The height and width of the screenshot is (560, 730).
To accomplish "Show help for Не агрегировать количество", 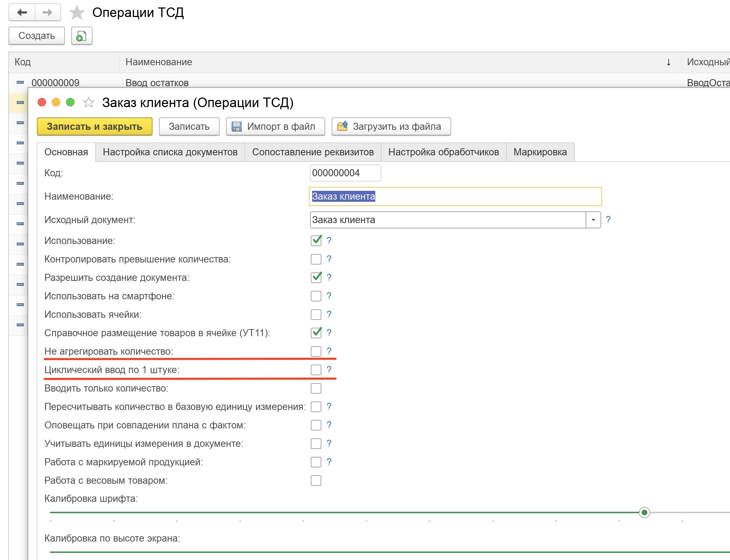I will point(329,351).
